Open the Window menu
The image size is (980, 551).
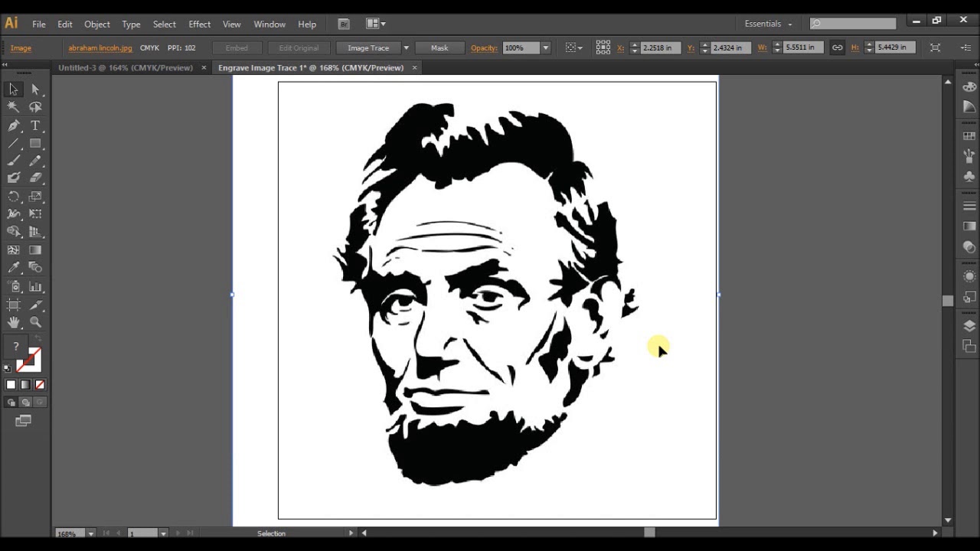pos(269,24)
